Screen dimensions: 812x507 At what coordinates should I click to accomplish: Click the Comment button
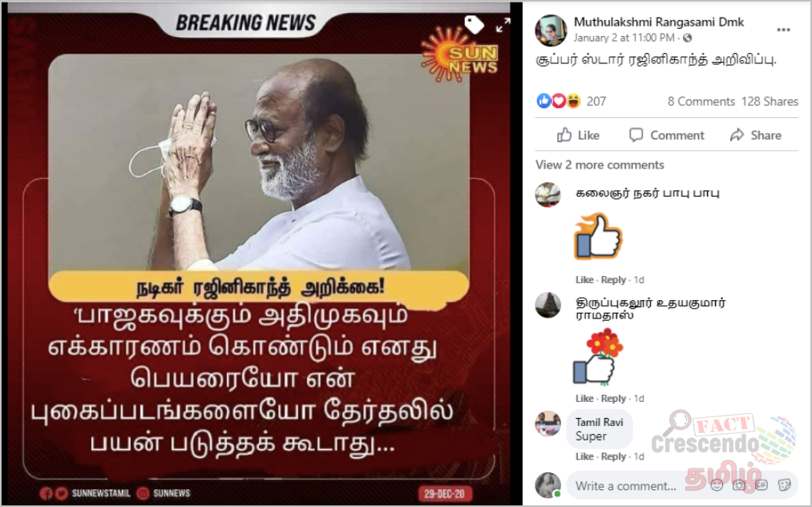[666, 136]
